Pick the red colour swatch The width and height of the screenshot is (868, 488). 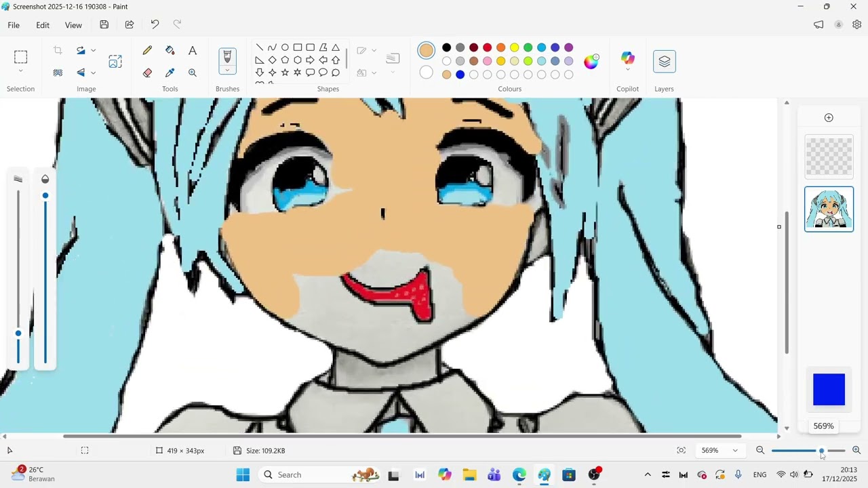click(487, 47)
